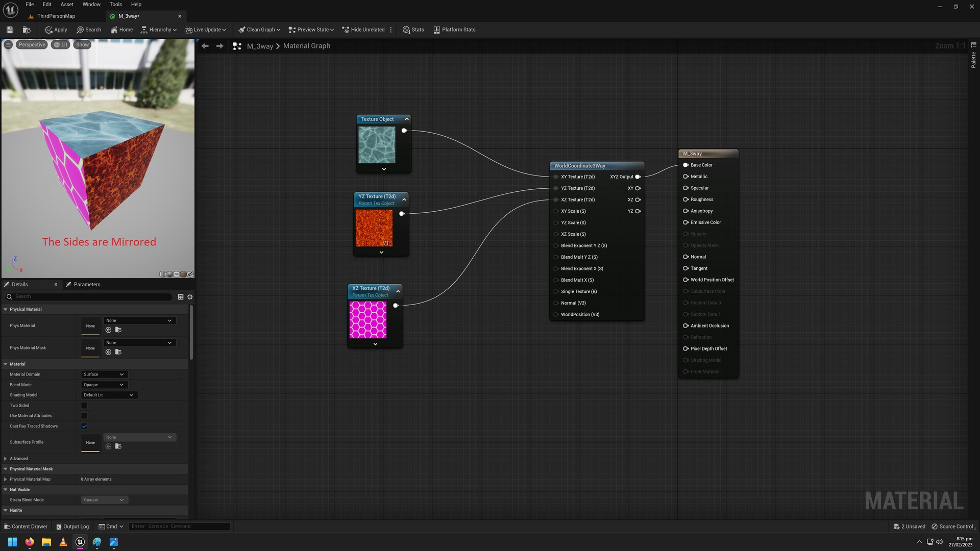Open the Output Log panel
This screenshot has height=551, width=980.
pyautogui.click(x=72, y=526)
